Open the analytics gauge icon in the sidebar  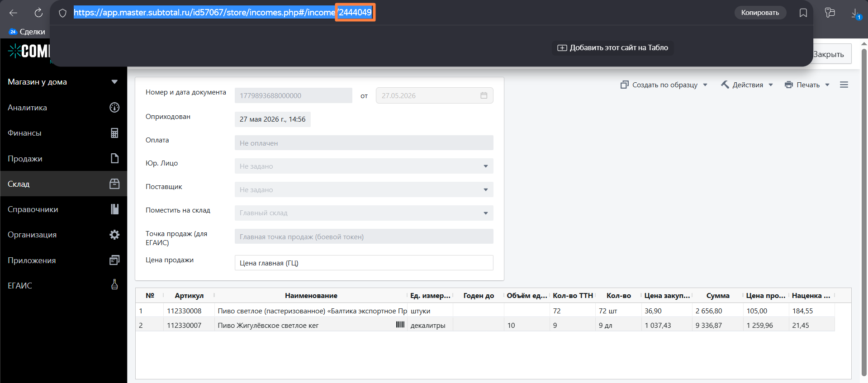tap(114, 107)
